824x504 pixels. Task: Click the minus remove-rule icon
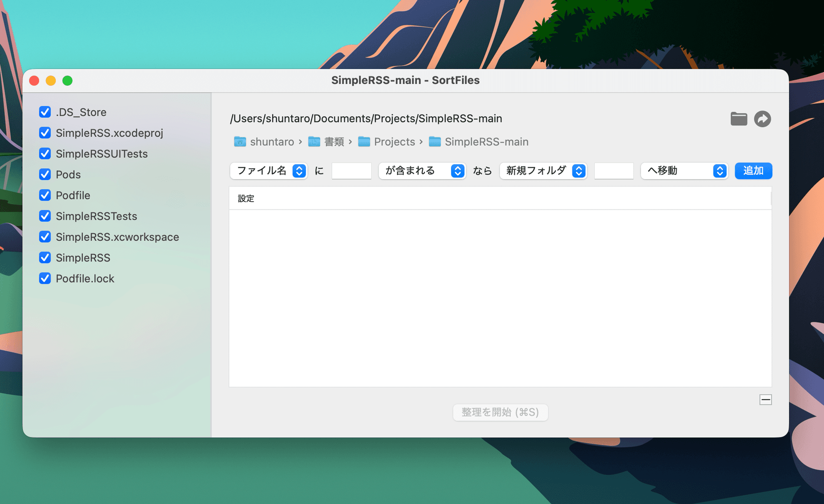coord(765,400)
